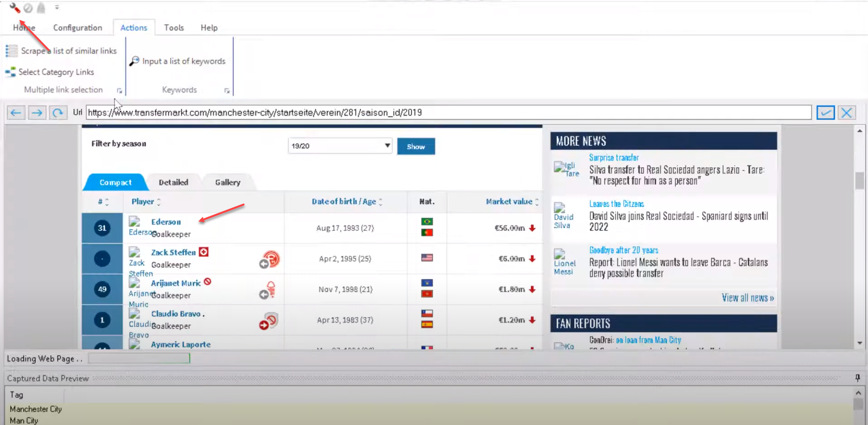Click inside the Url address field
868x425 pixels.
point(448,113)
